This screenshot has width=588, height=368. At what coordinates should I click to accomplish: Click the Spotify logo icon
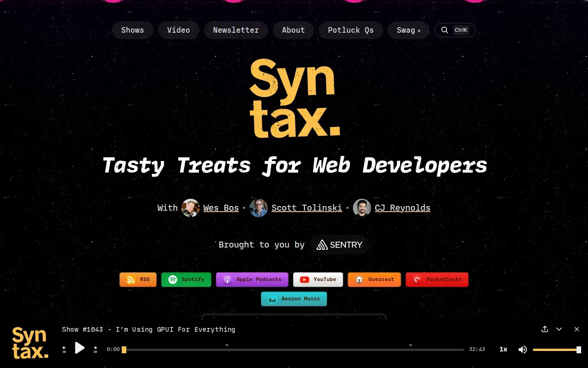pyautogui.click(x=173, y=280)
